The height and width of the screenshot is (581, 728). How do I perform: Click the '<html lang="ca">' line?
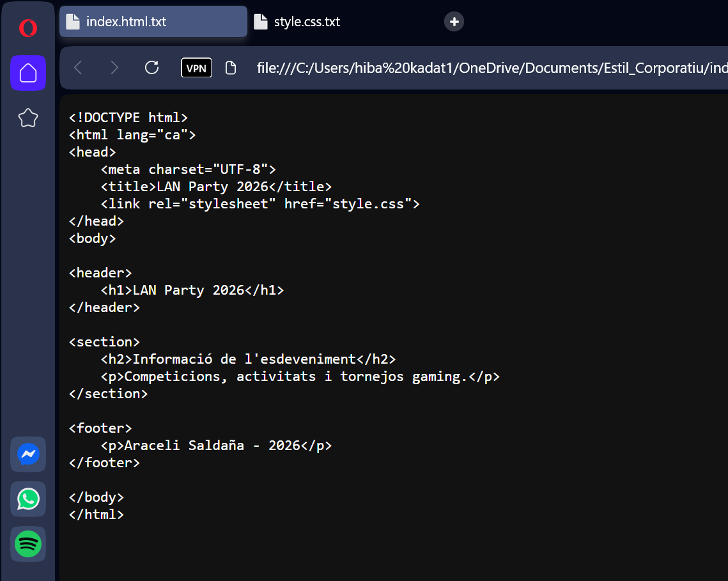(132, 135)
